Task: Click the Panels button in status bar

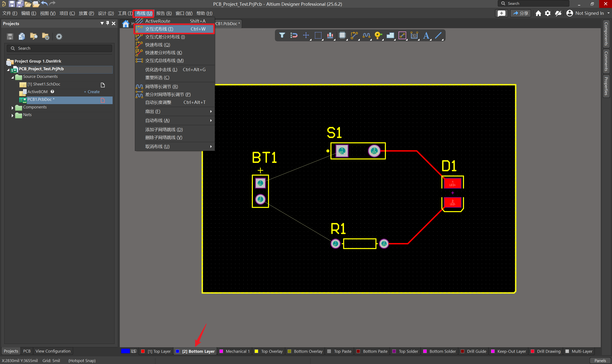Action: click(600, 360)
